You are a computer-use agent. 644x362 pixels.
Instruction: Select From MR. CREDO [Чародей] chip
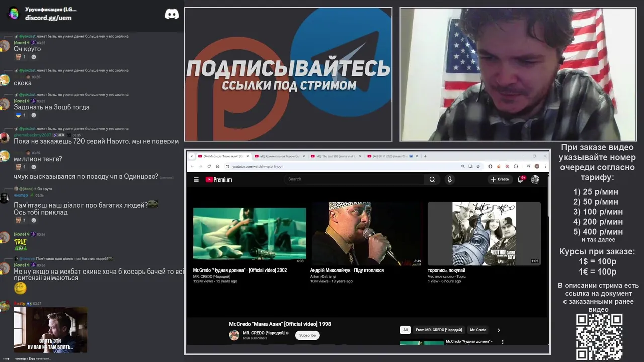(x=439, y=330)
